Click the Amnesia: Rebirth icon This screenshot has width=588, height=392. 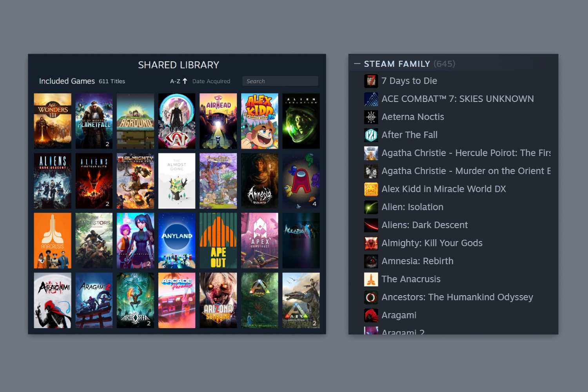coord(371,261)
